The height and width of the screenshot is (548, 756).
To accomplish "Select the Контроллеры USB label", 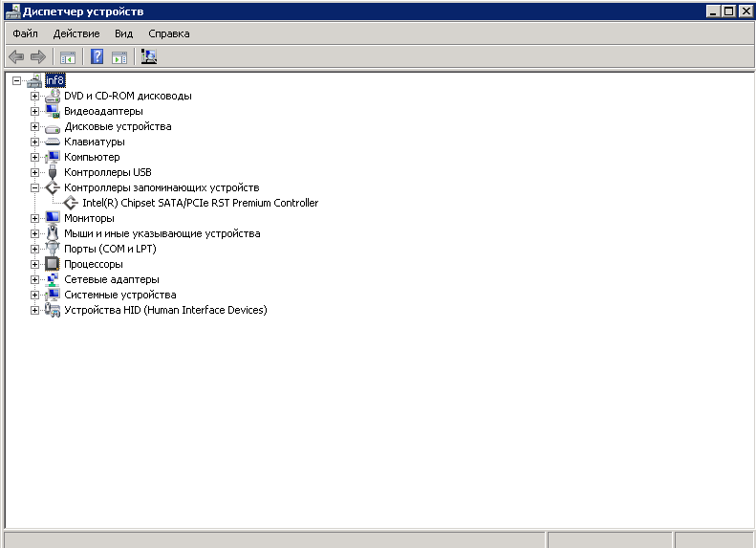I will 108,173.
